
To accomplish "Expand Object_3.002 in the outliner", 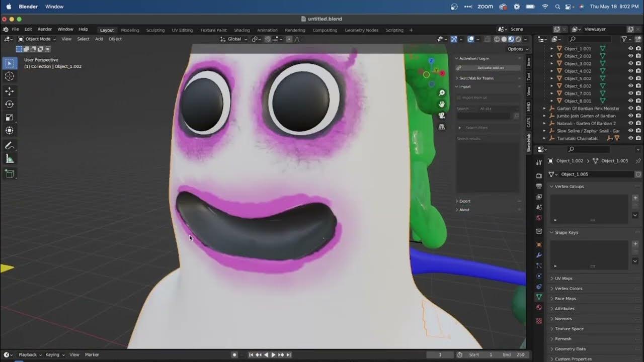I will [x=552, y=63].
